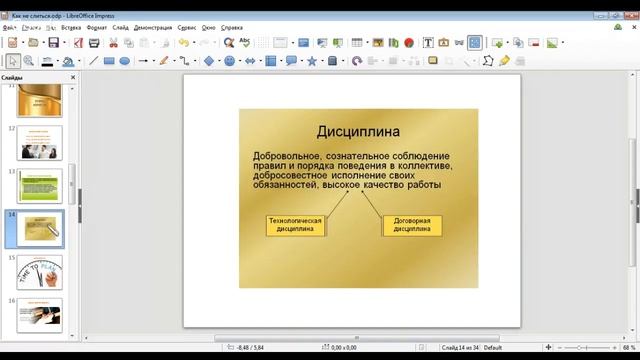
Task: Open the Формат menu
Action: (x=97, y=28)
